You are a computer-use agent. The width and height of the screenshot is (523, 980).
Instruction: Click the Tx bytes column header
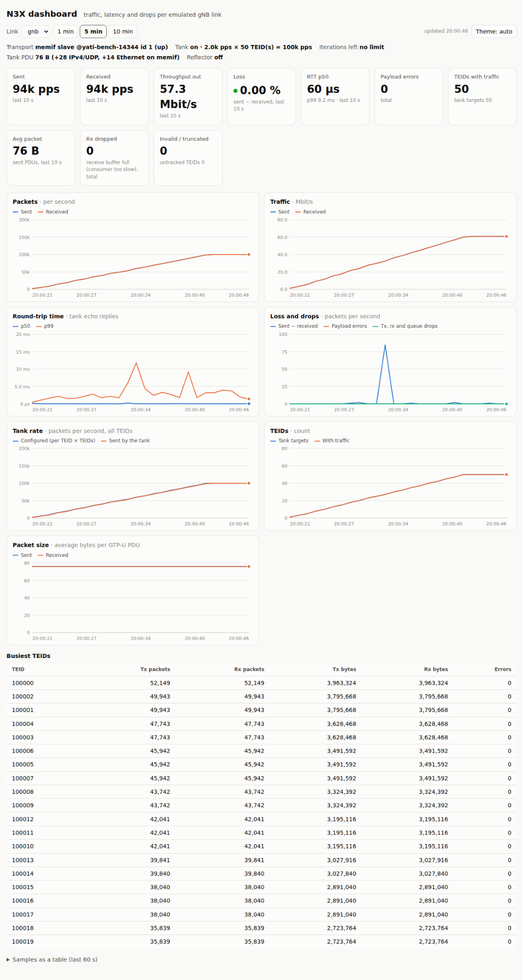344,669
